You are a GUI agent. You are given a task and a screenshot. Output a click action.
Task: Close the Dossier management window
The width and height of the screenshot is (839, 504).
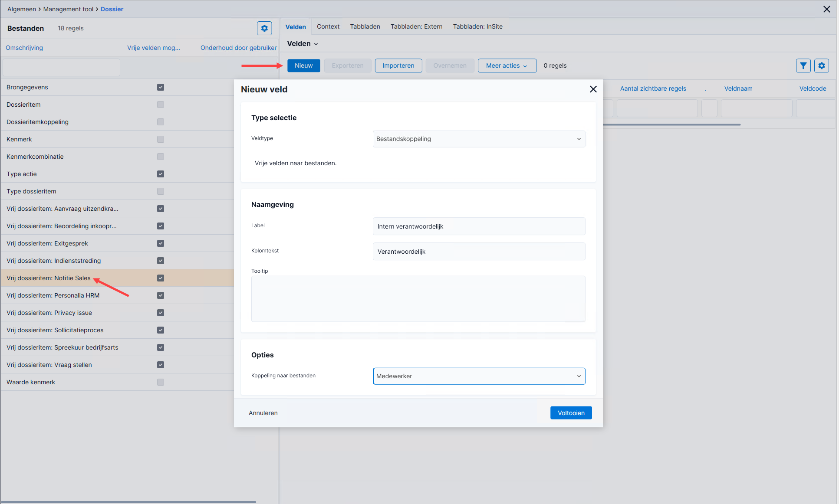point(826,9)
